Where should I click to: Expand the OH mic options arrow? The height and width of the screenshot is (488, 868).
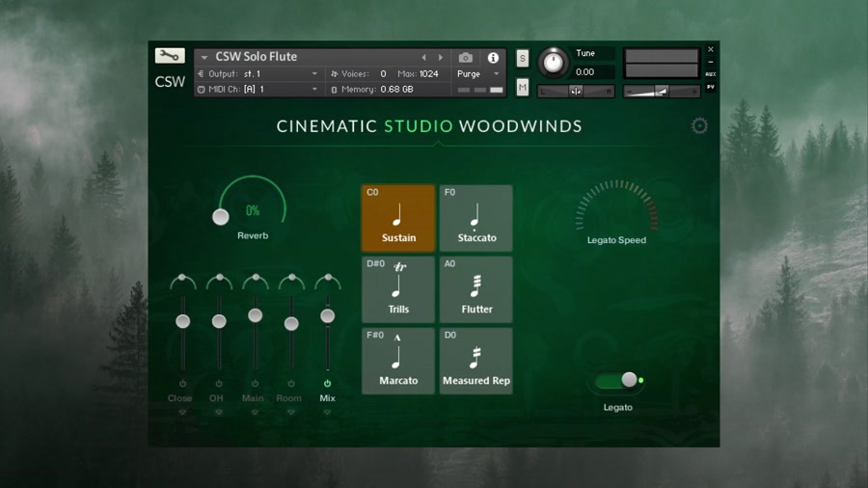click(x=219, y=412)
